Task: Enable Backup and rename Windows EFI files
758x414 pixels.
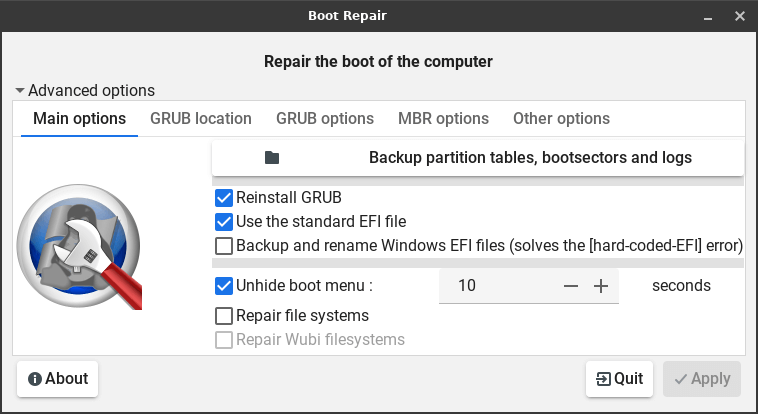Action: point(224,245)
